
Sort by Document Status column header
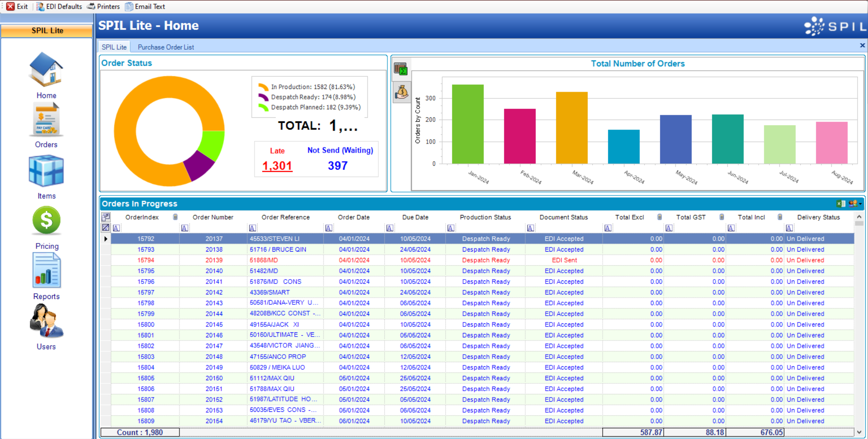(563, 217)
